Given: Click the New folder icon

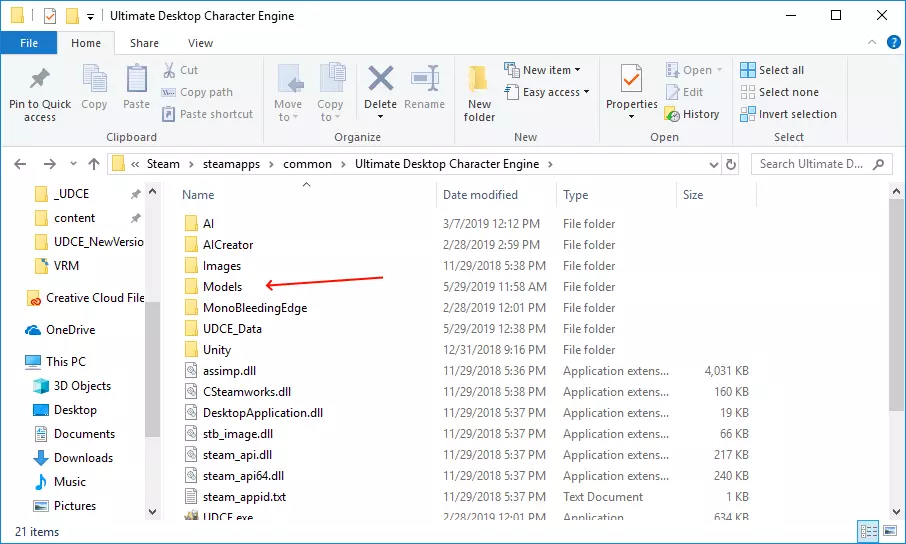Looking at the screenshot, I should (x=478, y=79).
